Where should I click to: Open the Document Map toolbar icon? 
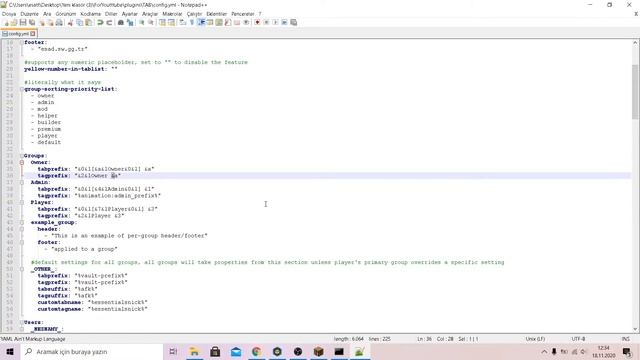point(219,22)
